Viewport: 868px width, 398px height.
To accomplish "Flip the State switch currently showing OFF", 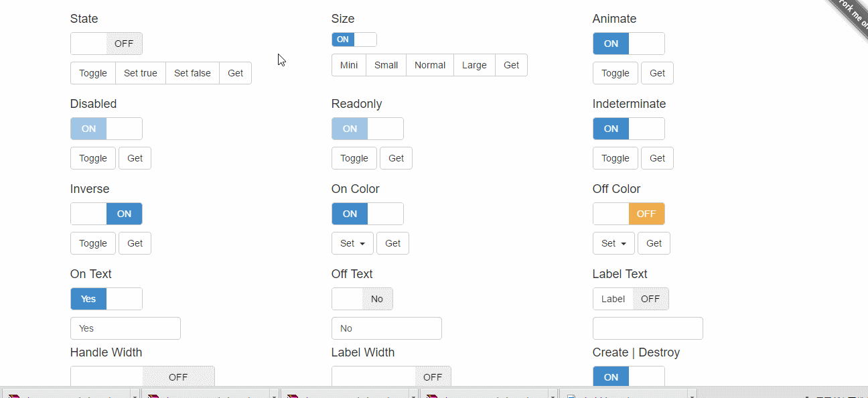I will (106, 44).
